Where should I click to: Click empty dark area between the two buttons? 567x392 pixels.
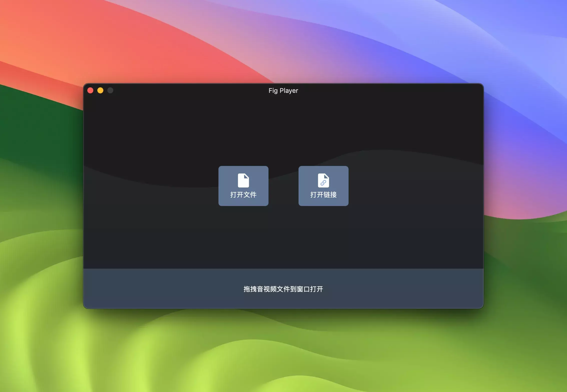click(283, 186)
